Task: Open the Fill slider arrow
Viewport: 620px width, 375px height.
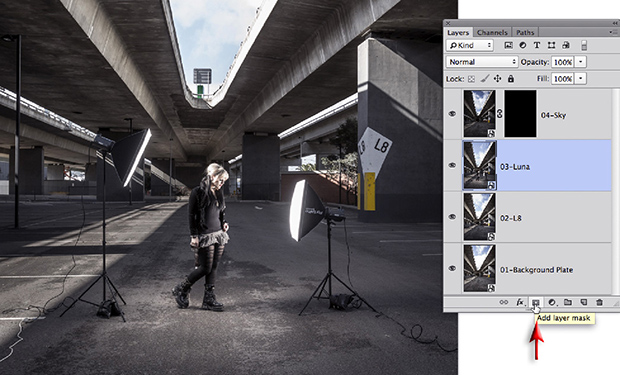Action: click(580, 79)
